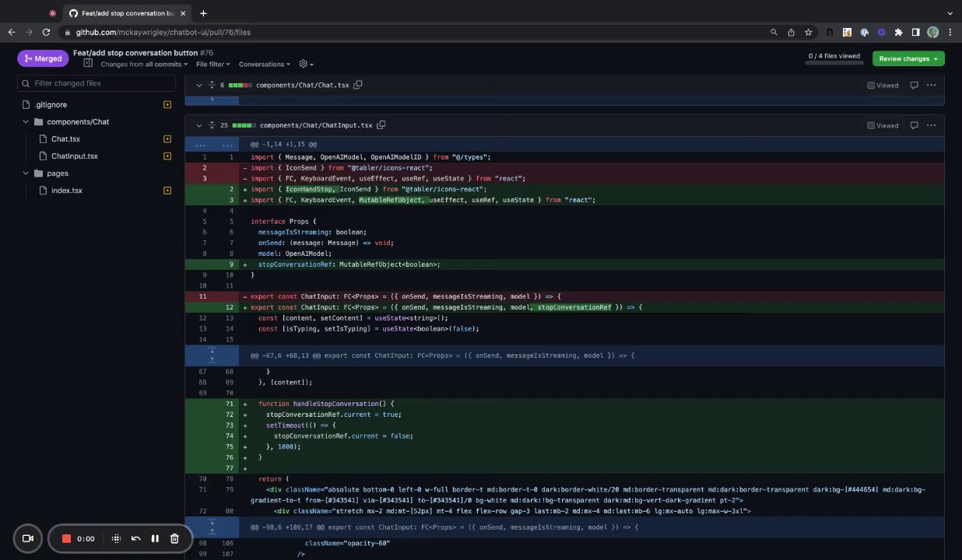
Task: Comment on the Chat.tsx file
Action: (914, 85)
